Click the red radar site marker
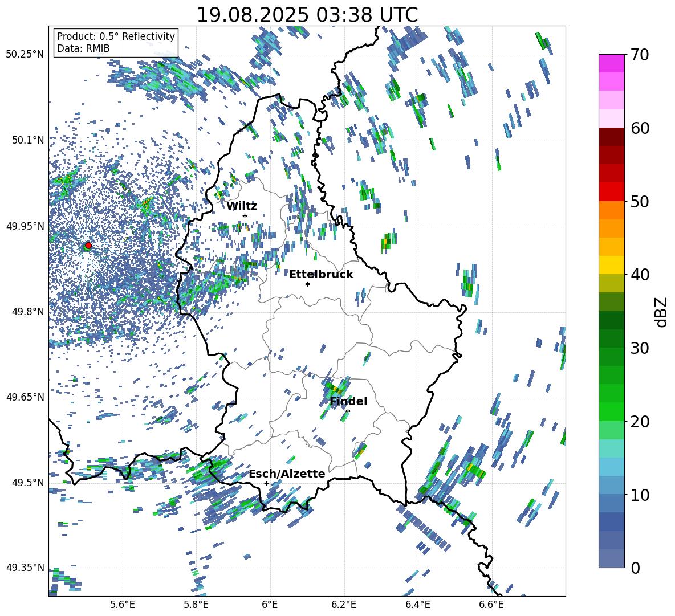Screen dimensions: 675x616 88,246
